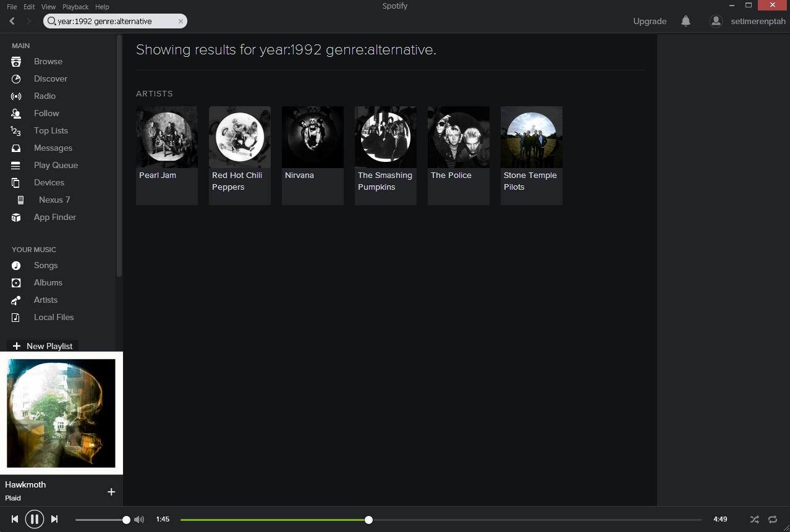Click the sidebar vertical scrollbar
The height and width of the screenshot is (532, 790).
(119, 156)
